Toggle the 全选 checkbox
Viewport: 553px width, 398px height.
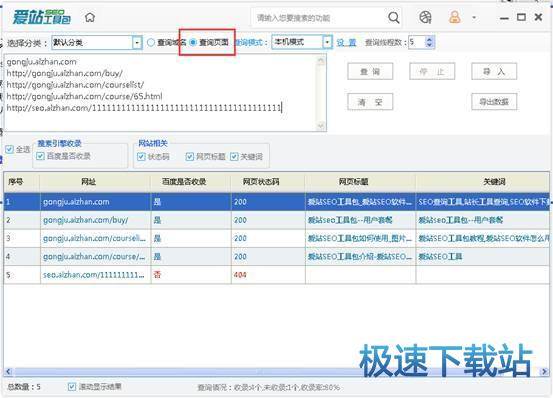coord(9,149)
